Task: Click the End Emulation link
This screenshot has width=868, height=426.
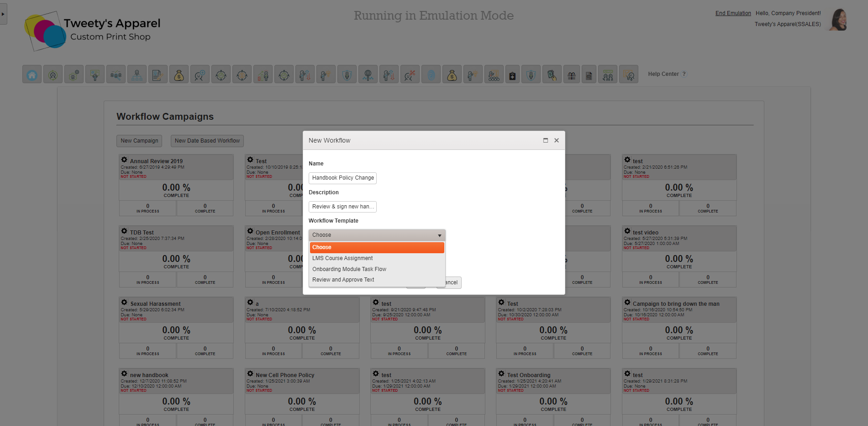Action: (x=733, y=13)
